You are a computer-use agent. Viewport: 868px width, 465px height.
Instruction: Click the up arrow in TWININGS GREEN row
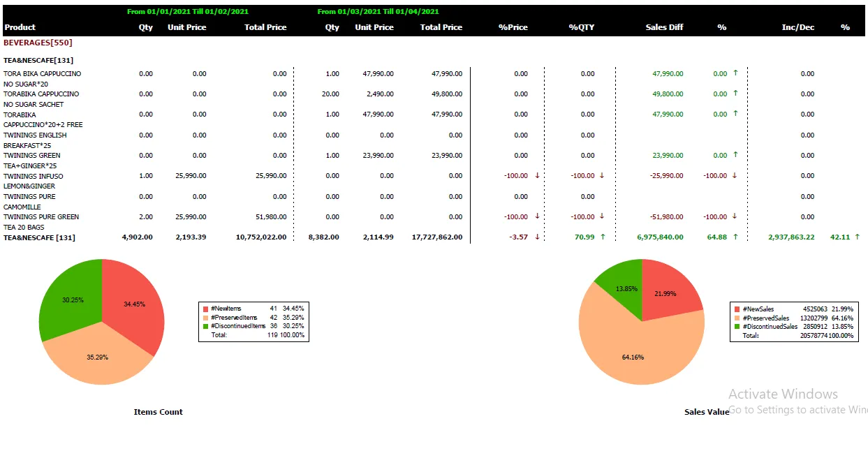735,155
